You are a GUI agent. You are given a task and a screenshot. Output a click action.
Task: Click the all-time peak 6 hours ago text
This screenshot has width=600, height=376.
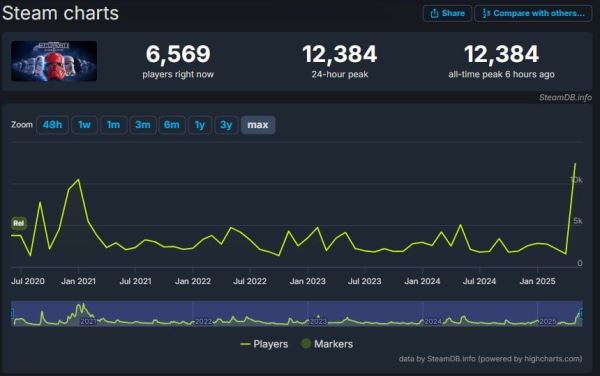click(501, 74)
